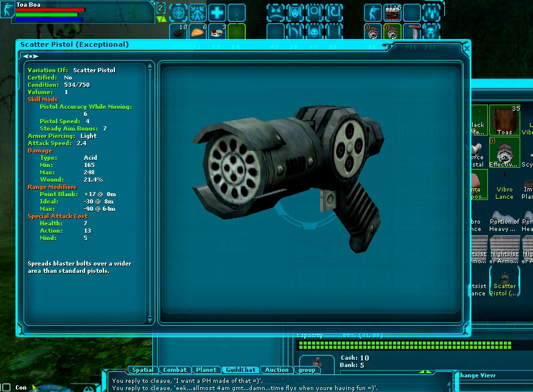Viewport: 533px width, 392px height.
Task: Open the Planet chat tab
Action: [x=206, y=370]
